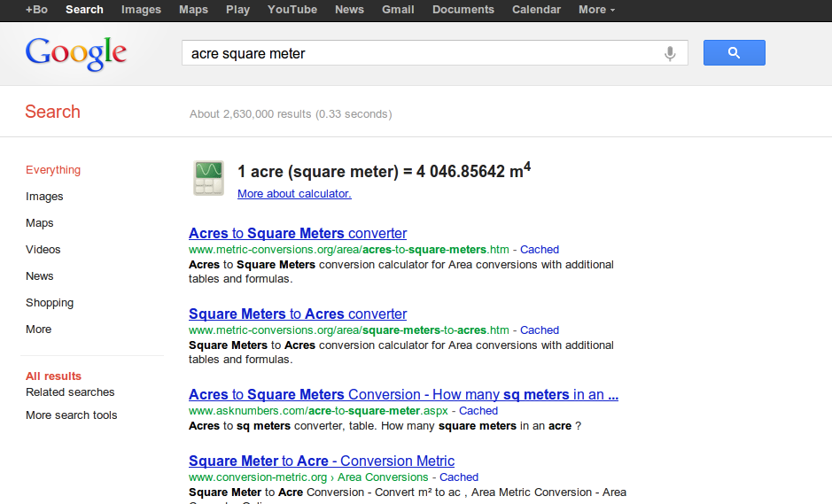This screenshot has width=832, height=504.
Task: Click the Google logo
Action: point(76,53)
